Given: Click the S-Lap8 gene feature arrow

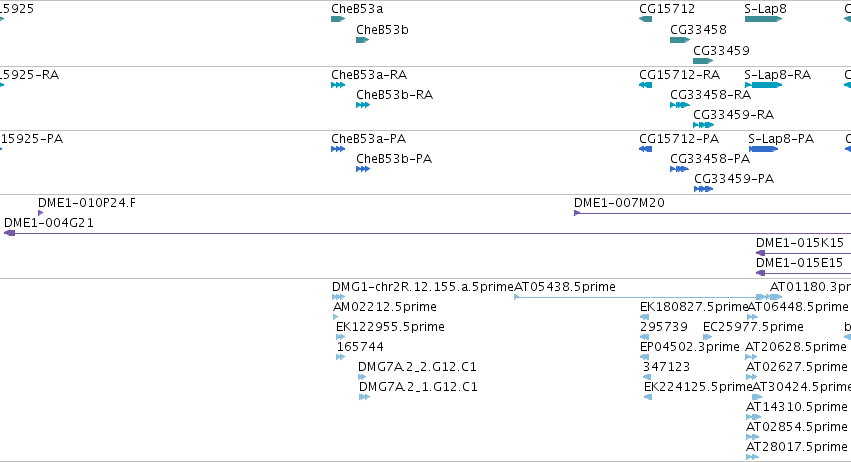Looking at the screenshot, I should [x=763, y=19].
